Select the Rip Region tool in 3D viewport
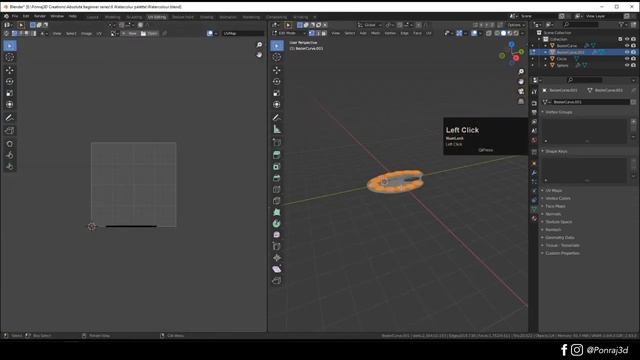Image resolution: width=640 pixels, height=360 pixels. pos(276,280)
